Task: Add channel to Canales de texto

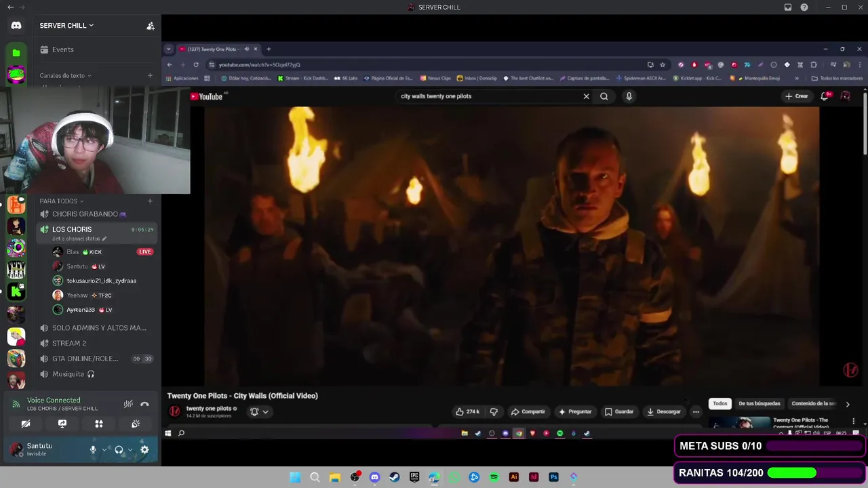Action: click(x=150, y=75)
